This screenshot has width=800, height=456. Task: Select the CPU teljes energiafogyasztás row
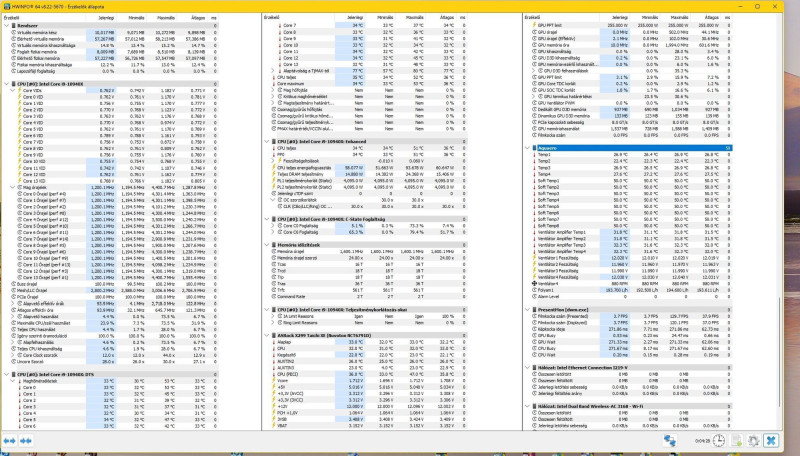370,168
